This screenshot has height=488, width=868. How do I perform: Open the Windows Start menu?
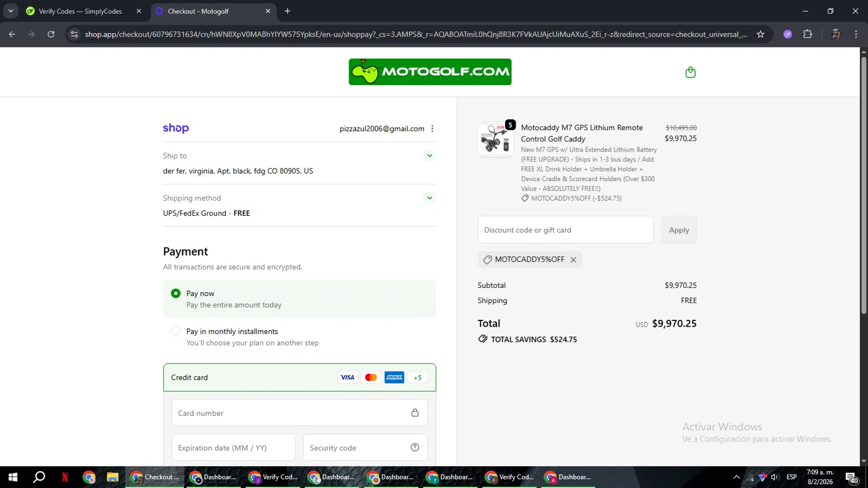pyautogui.click(x=13, y=477)
